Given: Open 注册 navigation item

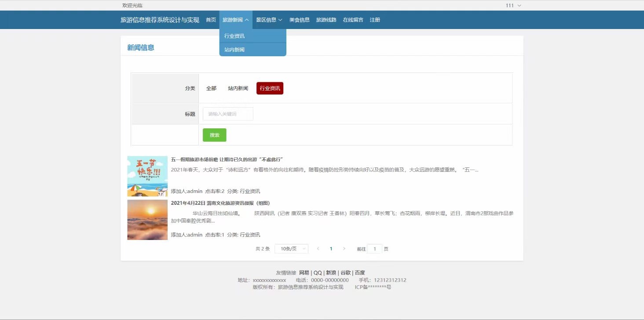Looking at the screenshot, I should 375,20.
